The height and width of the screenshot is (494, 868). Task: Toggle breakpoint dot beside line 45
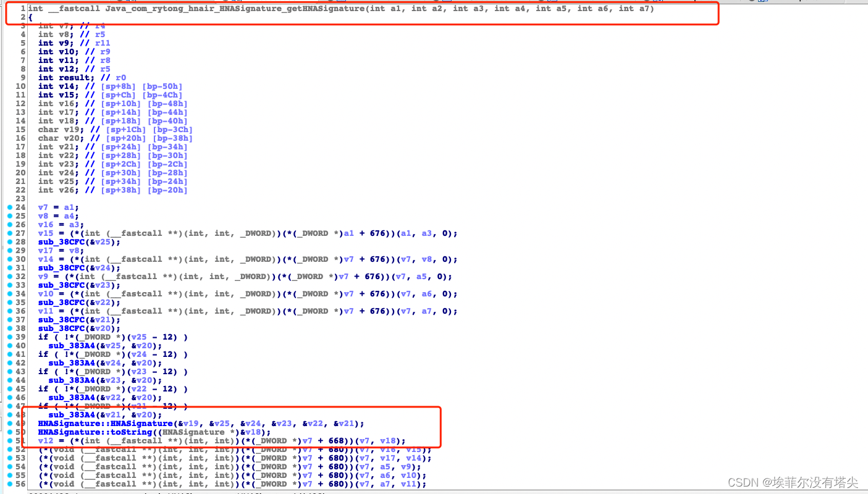(x=9, y=389)
